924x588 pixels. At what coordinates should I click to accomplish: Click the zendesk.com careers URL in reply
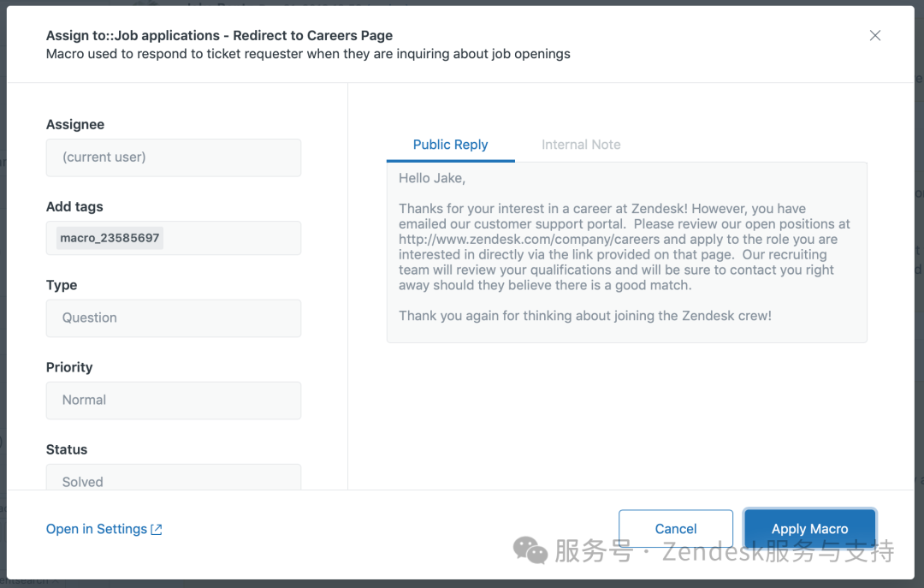pyautogui.click(x=530, y=240)
